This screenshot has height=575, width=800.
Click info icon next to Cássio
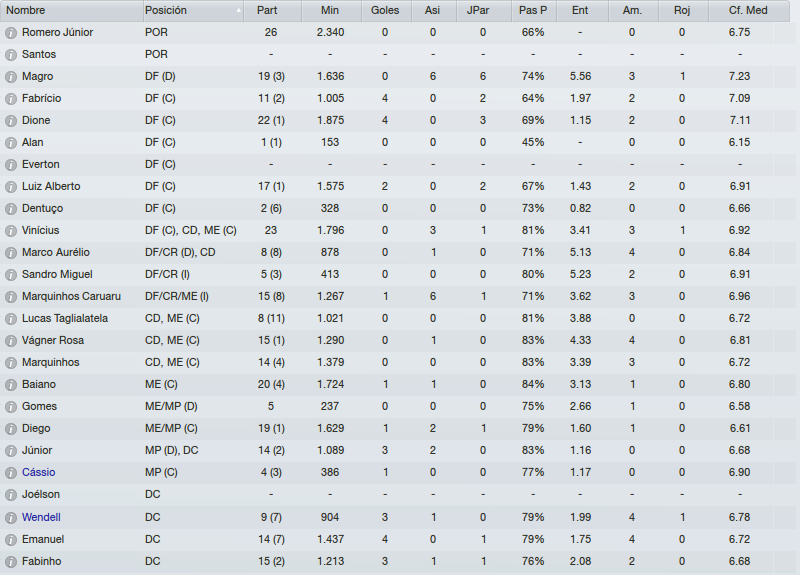click(11, 473)
